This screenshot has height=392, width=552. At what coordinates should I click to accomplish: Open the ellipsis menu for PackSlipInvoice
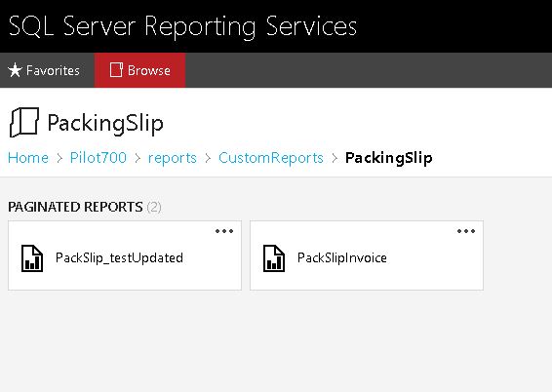[x=466, y=231]
